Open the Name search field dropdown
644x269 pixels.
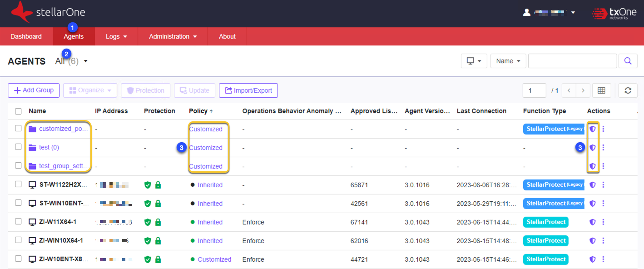pyautogui.click(x=508, y=61)
